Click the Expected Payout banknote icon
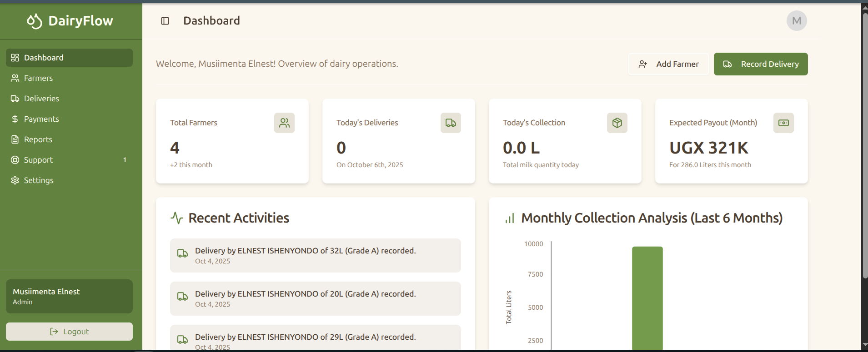This screenshot has height=352, width=868. coord(783,123)
